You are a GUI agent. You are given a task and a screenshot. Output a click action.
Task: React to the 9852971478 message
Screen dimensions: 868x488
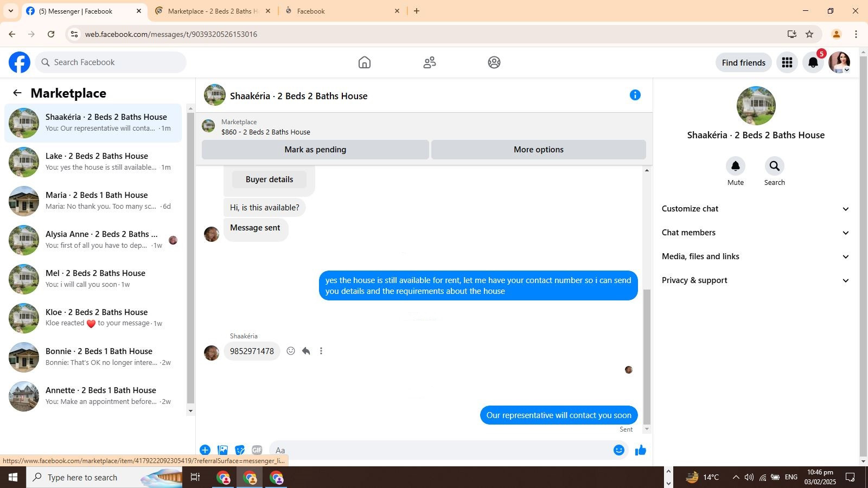[x=291, y=351]
